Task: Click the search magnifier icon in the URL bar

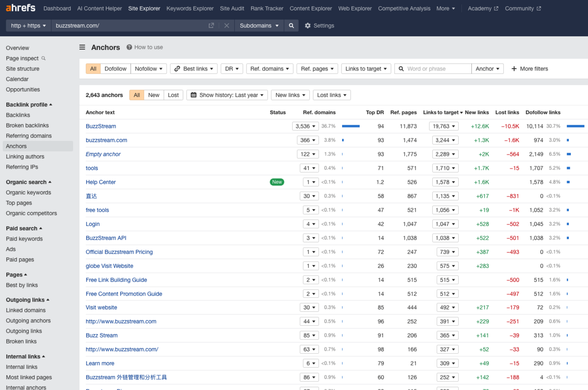Action: (292, 25)
